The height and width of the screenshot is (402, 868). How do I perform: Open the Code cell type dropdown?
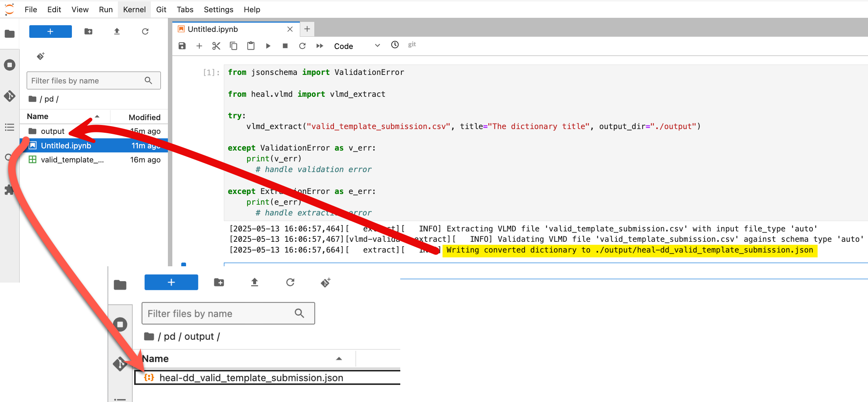coord(357,46)
